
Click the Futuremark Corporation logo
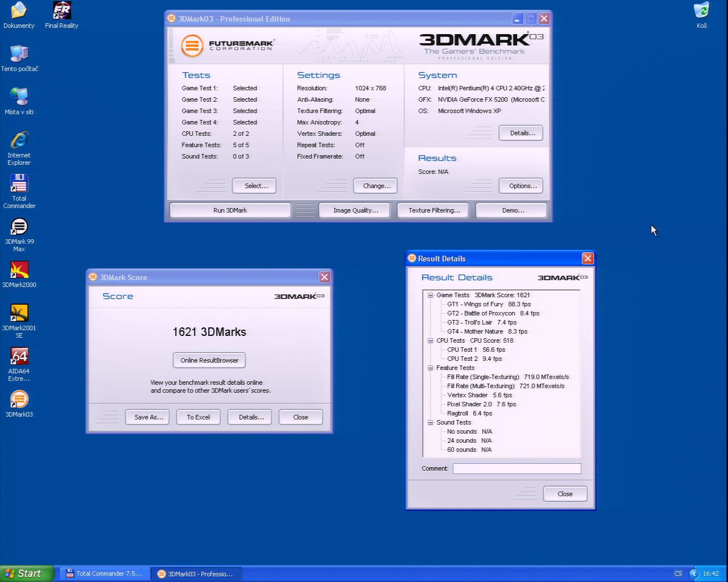tap(228, 45)
